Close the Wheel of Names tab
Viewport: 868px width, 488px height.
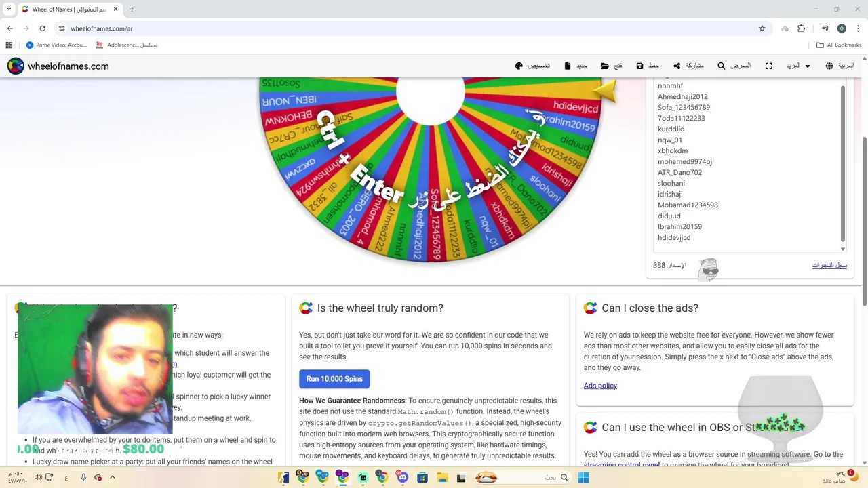tap(115, 9)
